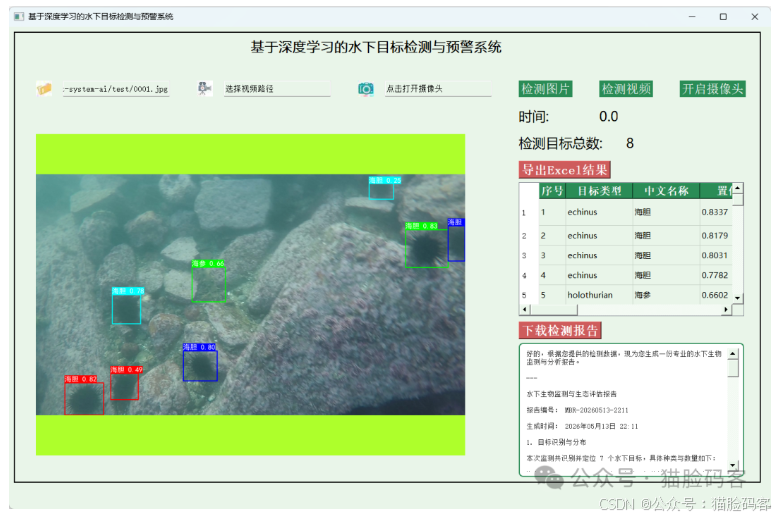Click the 下载检测报告 button
The image size is (778, 518).
click(560, 330)
